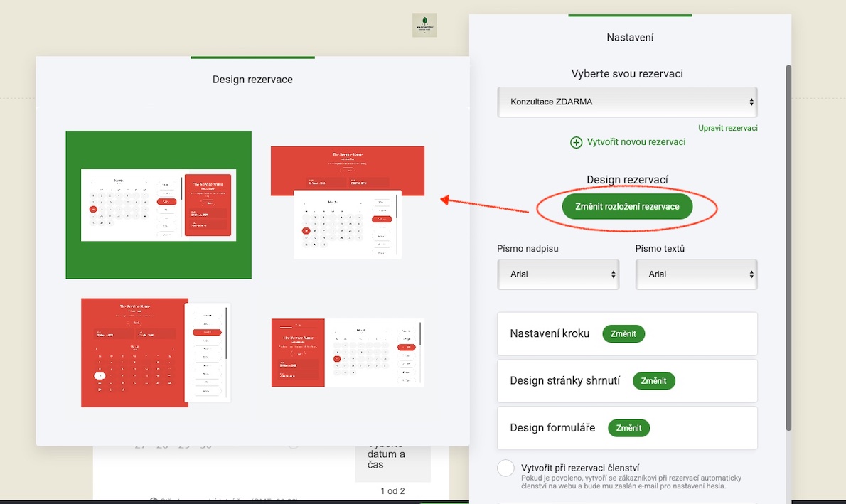Select the green highlighted layout thumbnail
The width and height of the screenshot is (846, 504).
pos(159,205)
